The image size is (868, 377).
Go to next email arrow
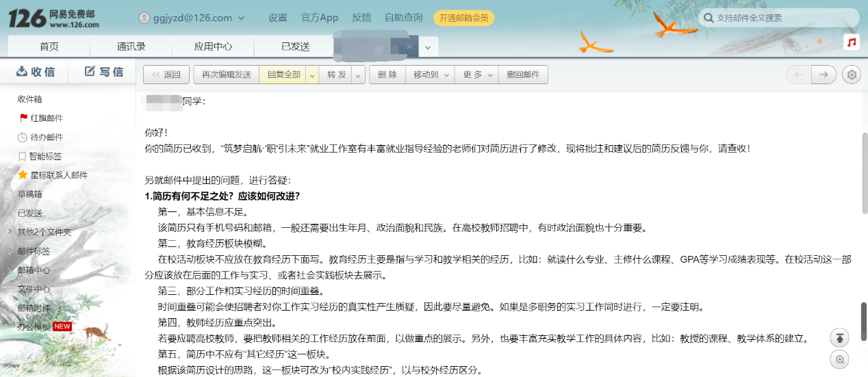(824, 75)
